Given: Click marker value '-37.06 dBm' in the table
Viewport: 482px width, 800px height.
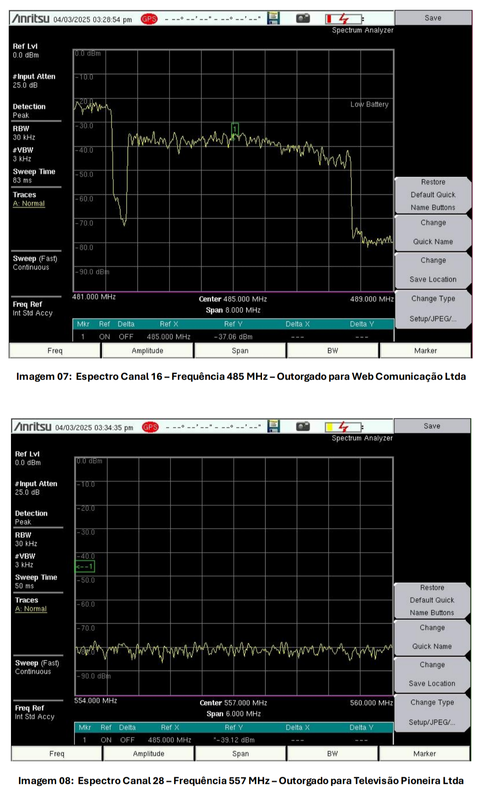Looking at the screenshot, I should click(x=233, y=337).
